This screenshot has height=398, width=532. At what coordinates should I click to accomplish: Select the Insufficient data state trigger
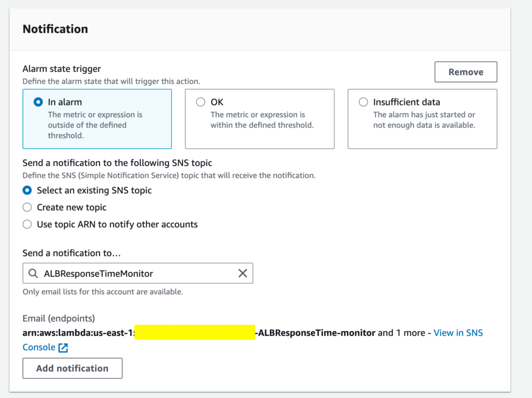pos(363,102)
